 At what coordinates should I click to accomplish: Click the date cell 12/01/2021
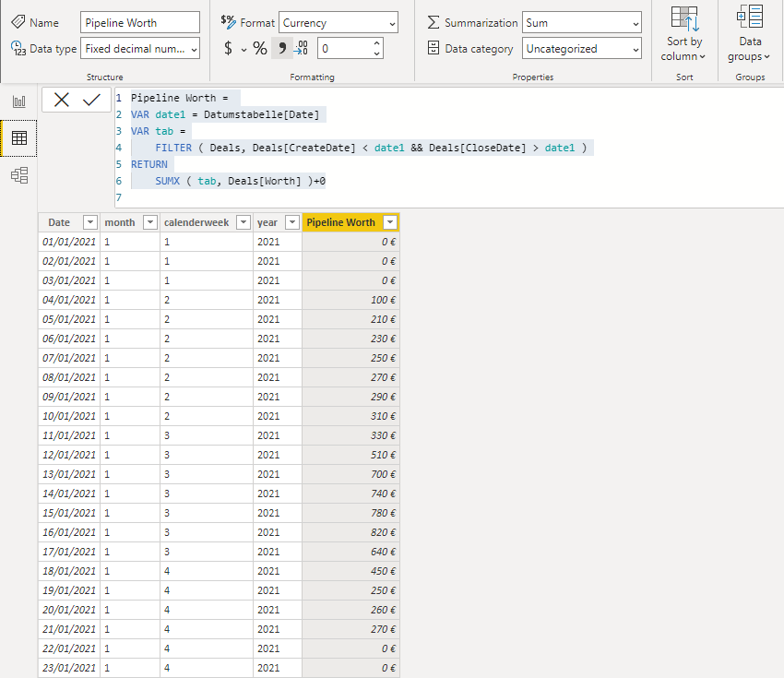pos(69,455)
